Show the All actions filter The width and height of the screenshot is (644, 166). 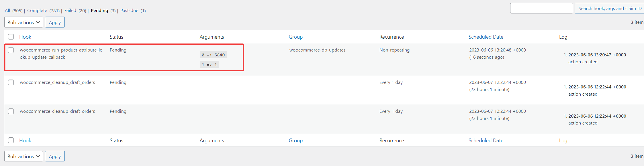[x=7, y=11]
